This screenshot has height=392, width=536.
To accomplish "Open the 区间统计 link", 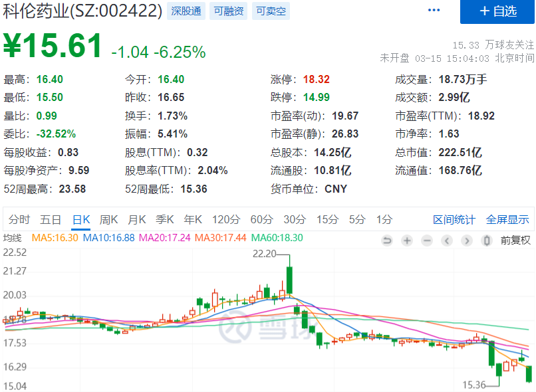I will pyautogui.click(x=454, y=219).
